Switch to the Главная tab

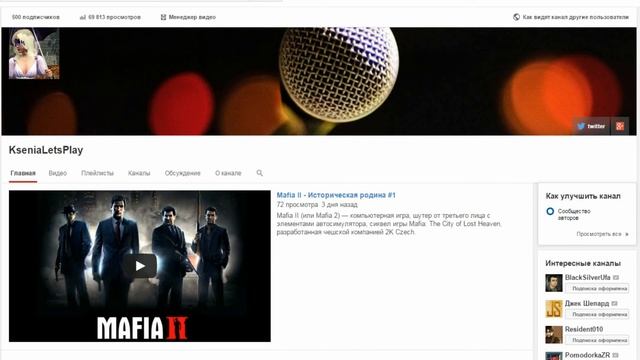[23, 173]
